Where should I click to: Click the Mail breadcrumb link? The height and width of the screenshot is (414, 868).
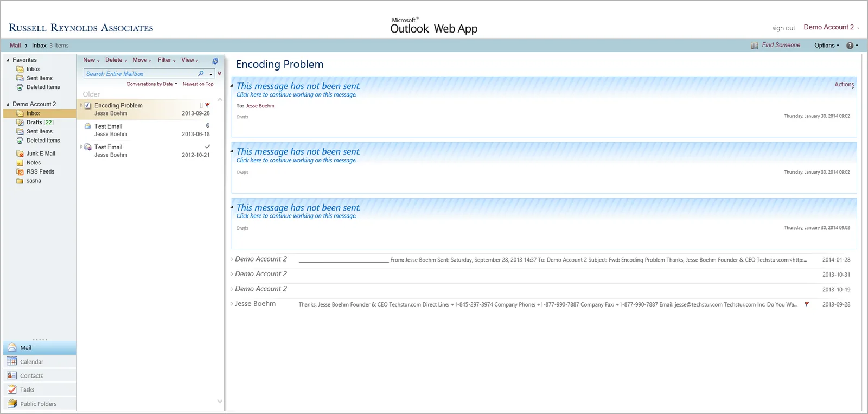[x=15, y=46]
